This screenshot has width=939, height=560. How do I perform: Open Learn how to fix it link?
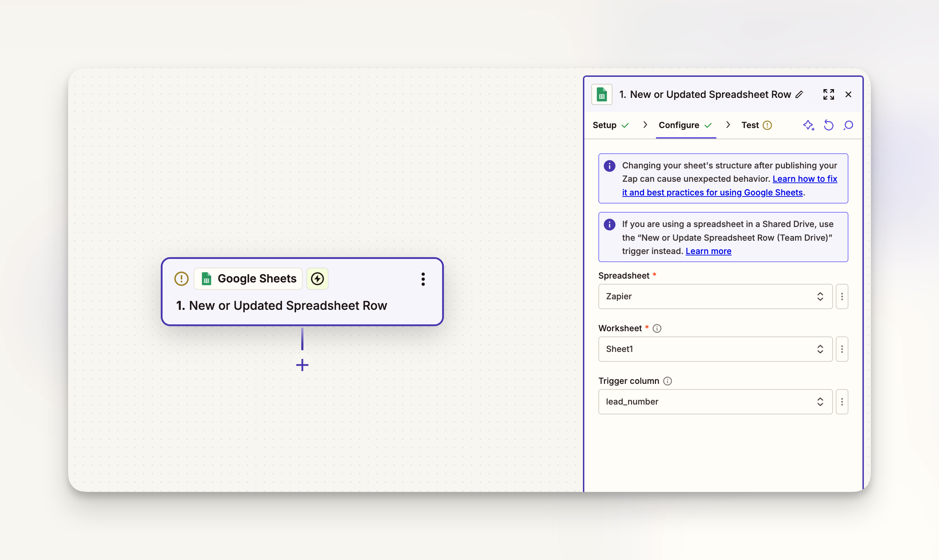[x=804, y=179]
